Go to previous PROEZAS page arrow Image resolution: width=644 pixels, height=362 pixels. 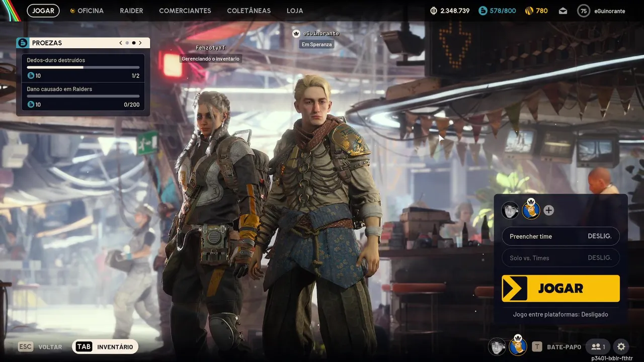[121, 43]
